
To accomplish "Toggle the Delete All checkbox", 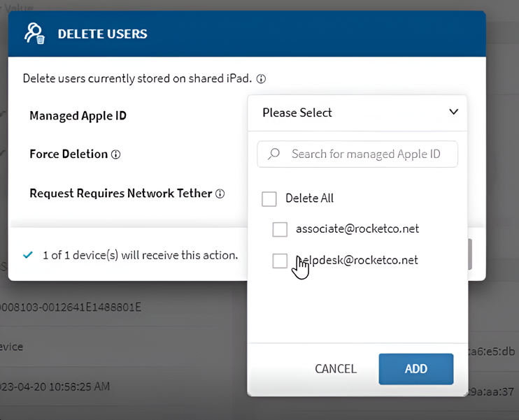I will click(x=269, y=199).
